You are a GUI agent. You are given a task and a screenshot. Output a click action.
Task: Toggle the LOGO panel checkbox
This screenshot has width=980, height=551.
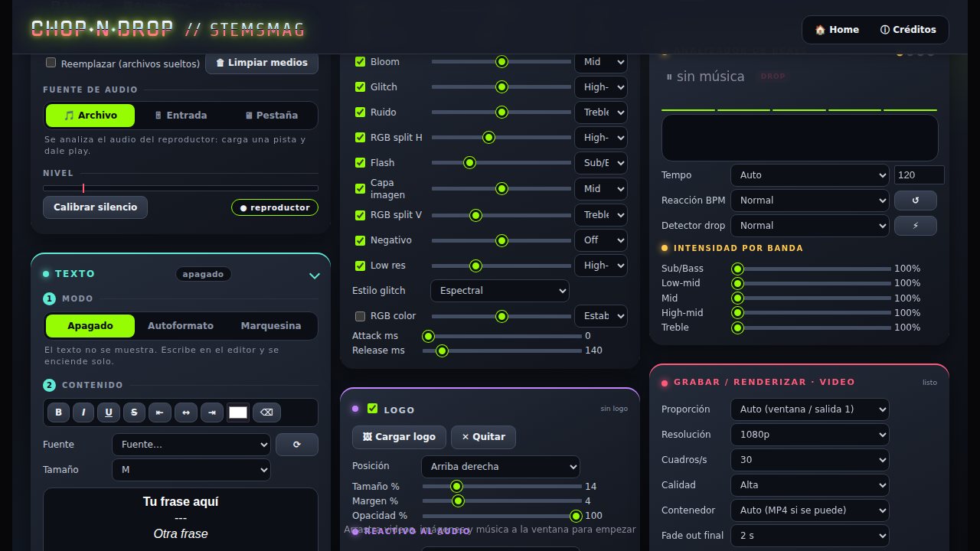point(373,409)
